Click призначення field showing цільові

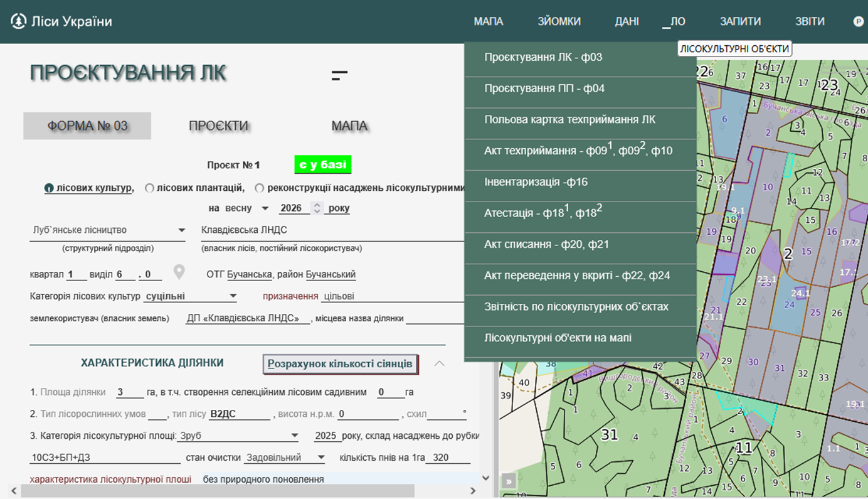pyautogui.click(x=392, y=296)
